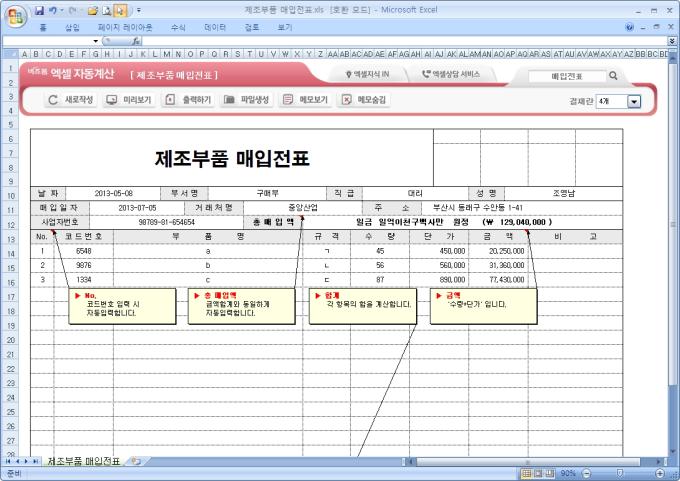Select the 제조부품 매입전표 sheet tab
Screen dimensions: 680x481
pyautogui.click(x=83, y=461)
